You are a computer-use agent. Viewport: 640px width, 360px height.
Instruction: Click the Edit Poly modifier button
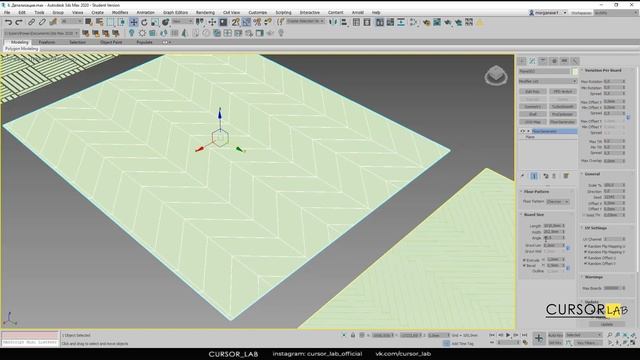tap(533, 91)
